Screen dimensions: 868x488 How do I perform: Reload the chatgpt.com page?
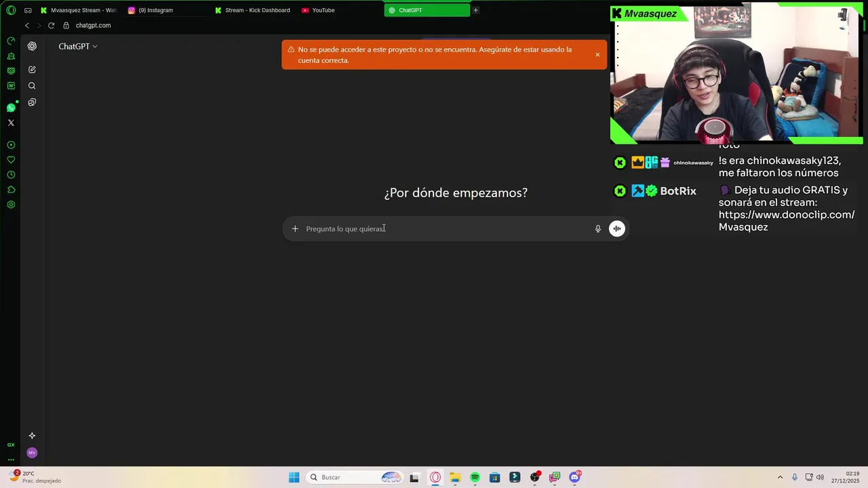click(51, 25)
